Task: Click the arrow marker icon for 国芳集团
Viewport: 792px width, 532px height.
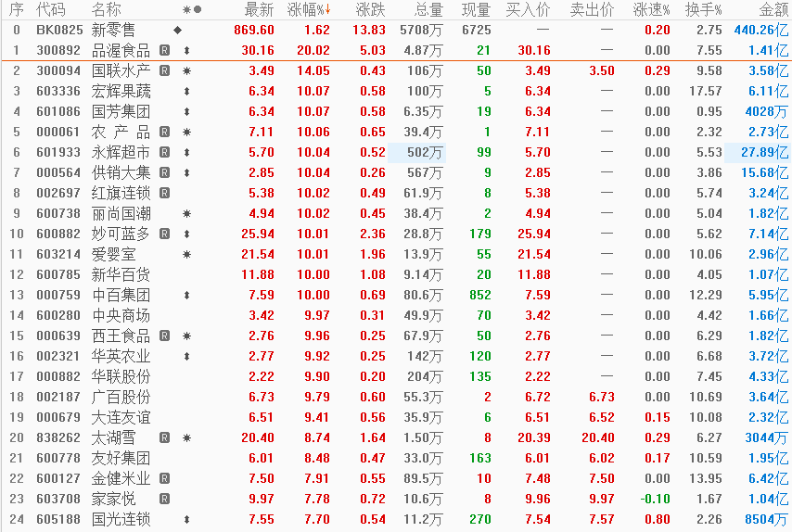Action: [187, 111]
